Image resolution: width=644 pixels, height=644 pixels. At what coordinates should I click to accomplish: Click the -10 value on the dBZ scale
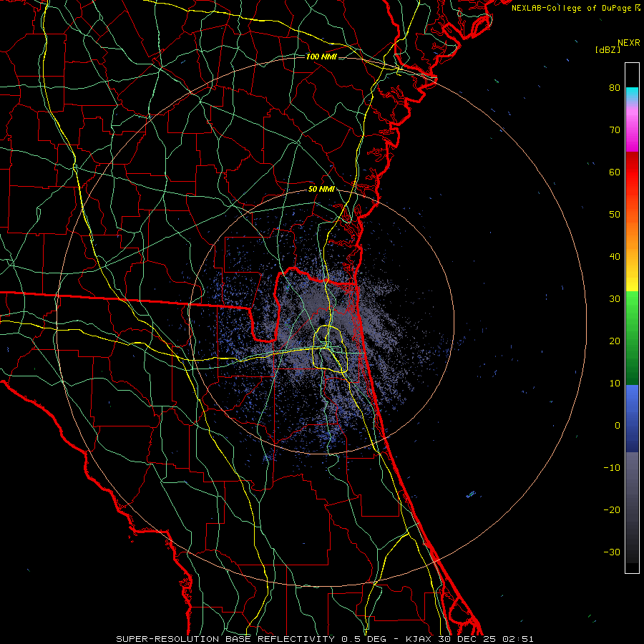(612, 468)
